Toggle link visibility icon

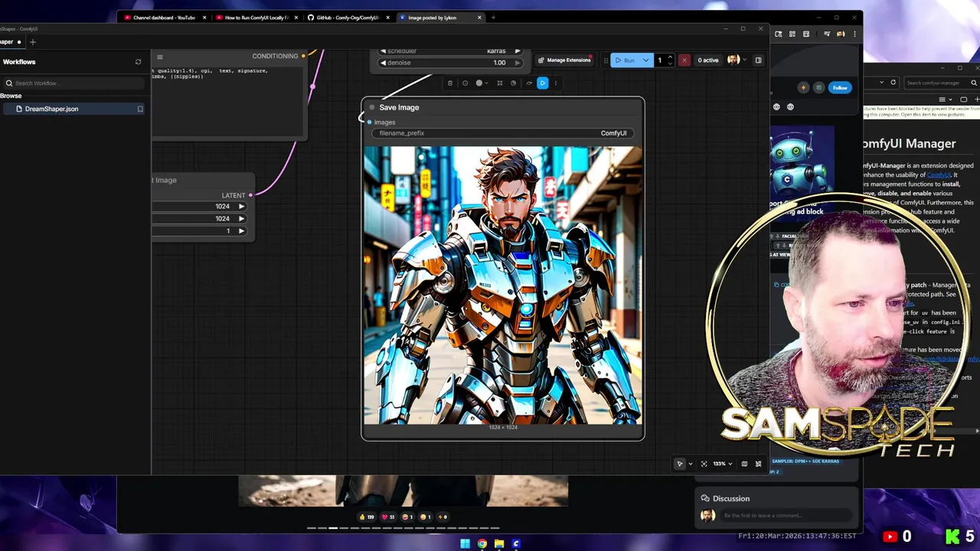click(758, 464)
